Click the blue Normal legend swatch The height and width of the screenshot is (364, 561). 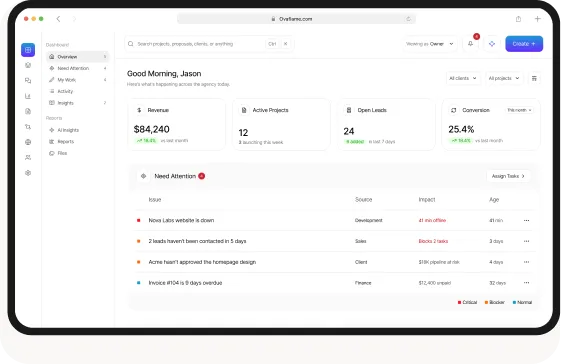tap(514, 302)
